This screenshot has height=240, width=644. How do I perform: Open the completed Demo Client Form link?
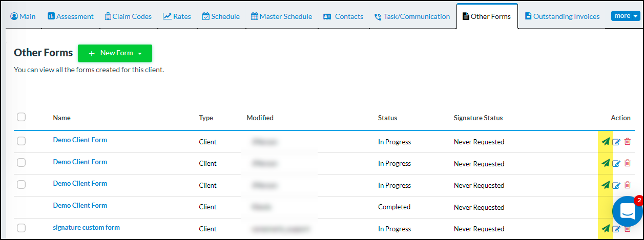[80, 205]
